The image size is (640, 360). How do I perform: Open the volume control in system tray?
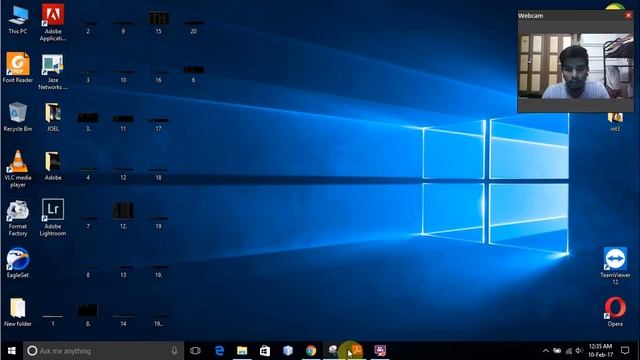tap(579, 351)
